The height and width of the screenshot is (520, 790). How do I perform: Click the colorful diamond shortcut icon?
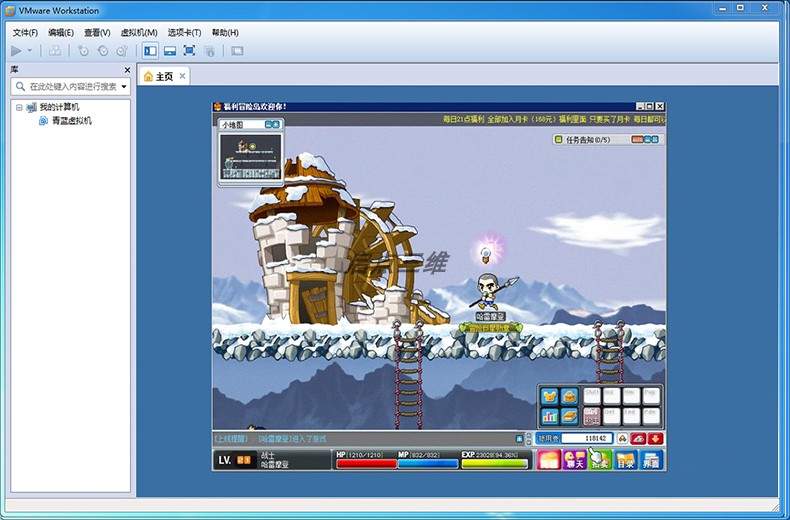(622, 438)
